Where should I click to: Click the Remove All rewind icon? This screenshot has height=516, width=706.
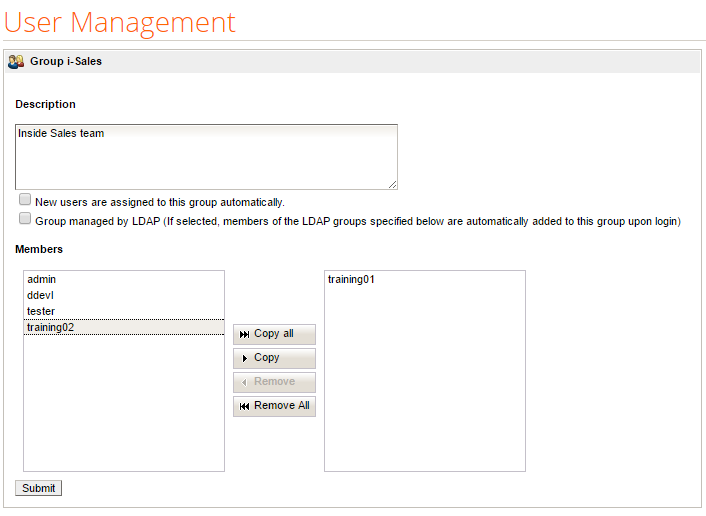click(244, 406)
